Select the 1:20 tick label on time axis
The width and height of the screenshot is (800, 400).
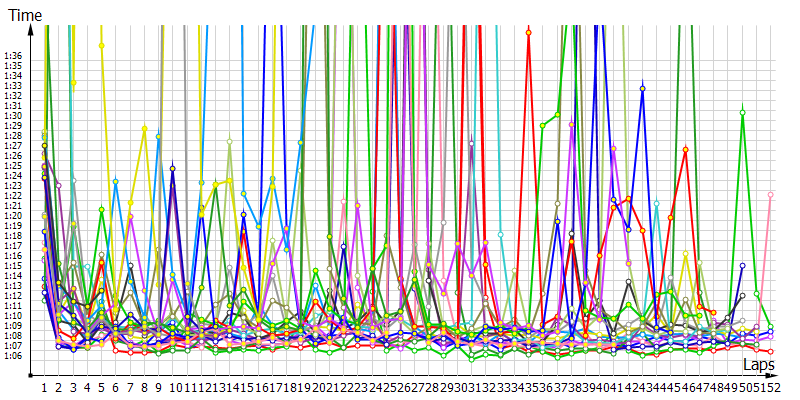[x=13, y=215]
